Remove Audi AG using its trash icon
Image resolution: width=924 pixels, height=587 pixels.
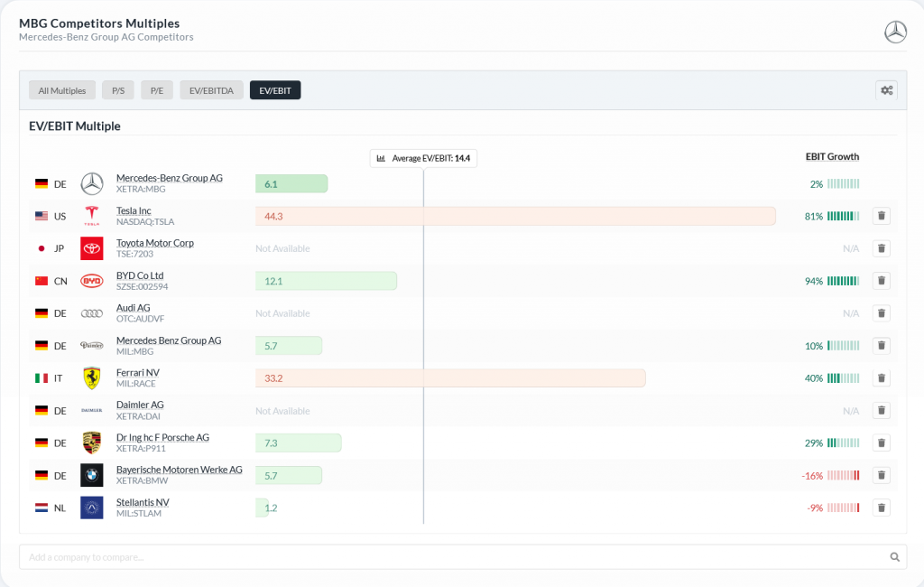point(882,313)
